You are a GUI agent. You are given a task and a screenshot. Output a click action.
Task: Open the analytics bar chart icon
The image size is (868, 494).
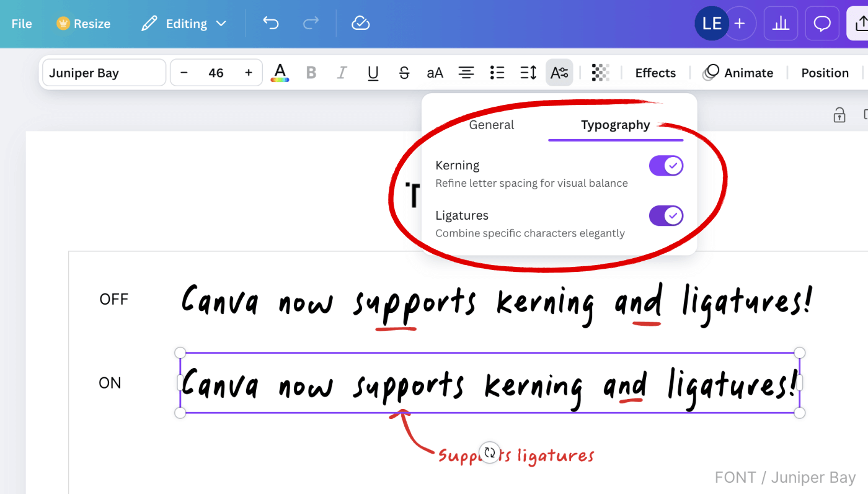[x=781, y=24]
